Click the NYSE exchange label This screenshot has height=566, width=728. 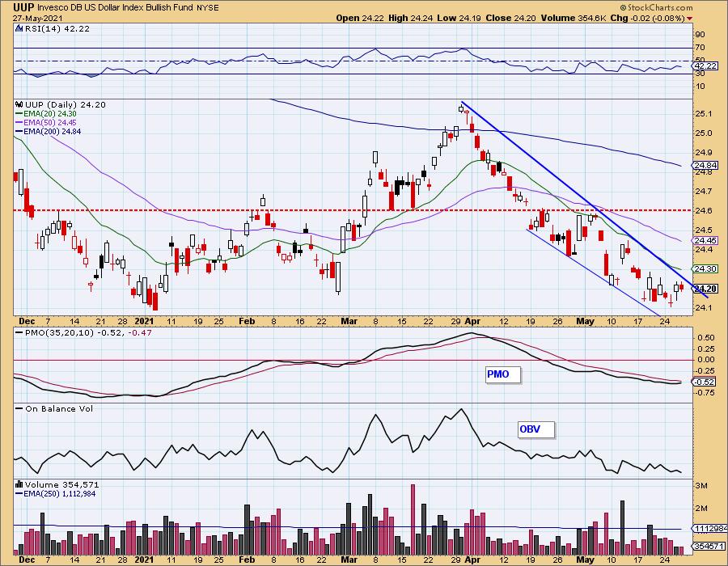click(208, 8)
